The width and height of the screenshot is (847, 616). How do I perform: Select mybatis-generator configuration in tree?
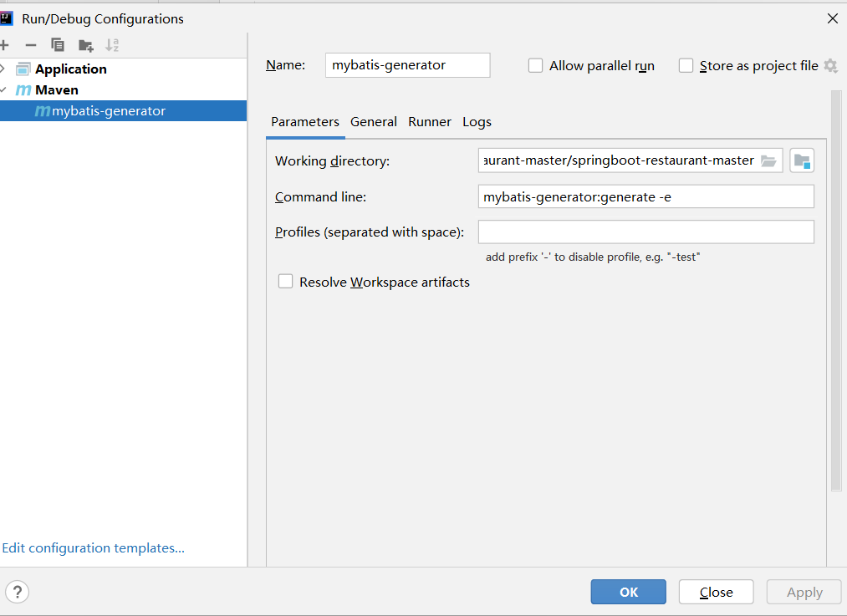[x=123, y=110]
